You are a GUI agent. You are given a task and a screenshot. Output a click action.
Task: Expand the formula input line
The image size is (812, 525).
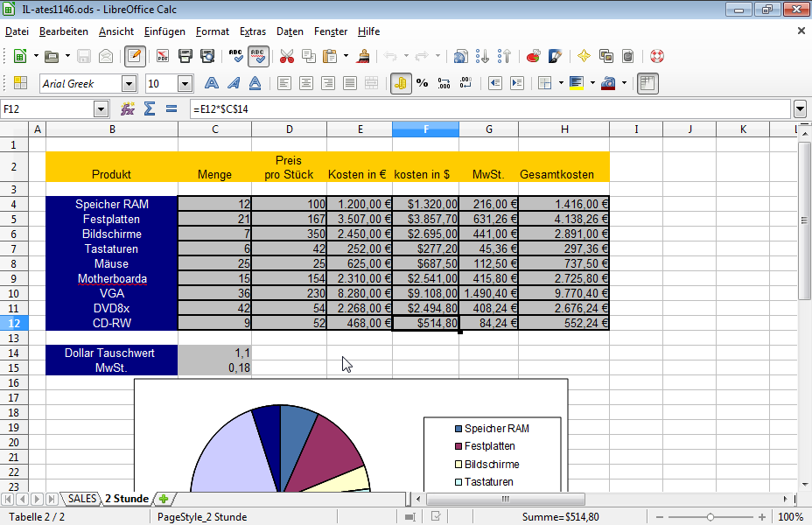[800, 109]
